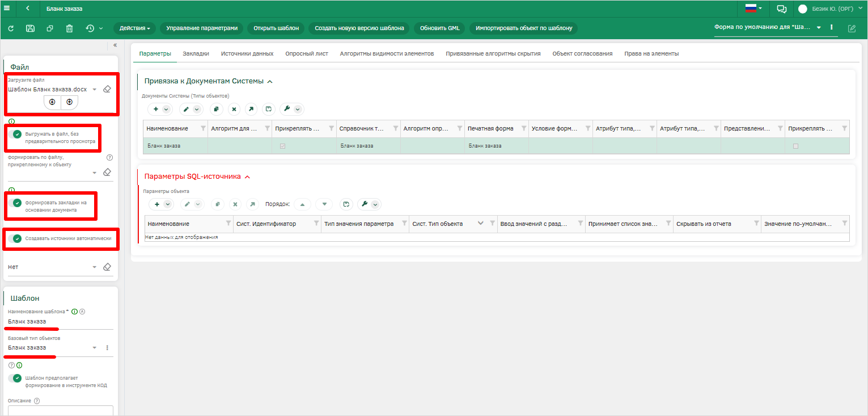Move parameter up in Порядок

tap(302, 204)
